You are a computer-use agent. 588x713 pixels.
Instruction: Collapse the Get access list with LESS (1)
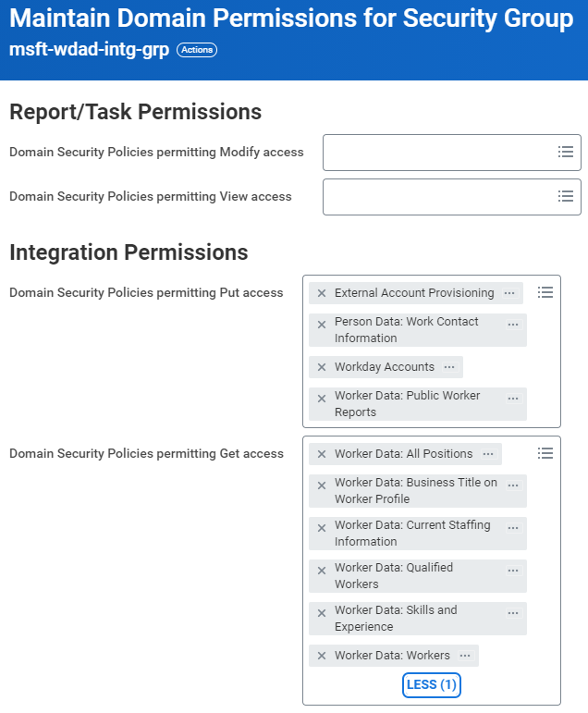point(432,685)
